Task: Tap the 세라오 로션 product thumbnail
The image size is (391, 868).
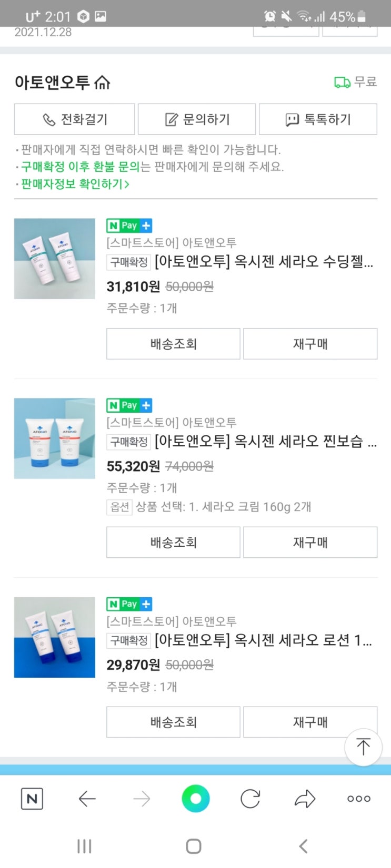Action: point(55,637)
